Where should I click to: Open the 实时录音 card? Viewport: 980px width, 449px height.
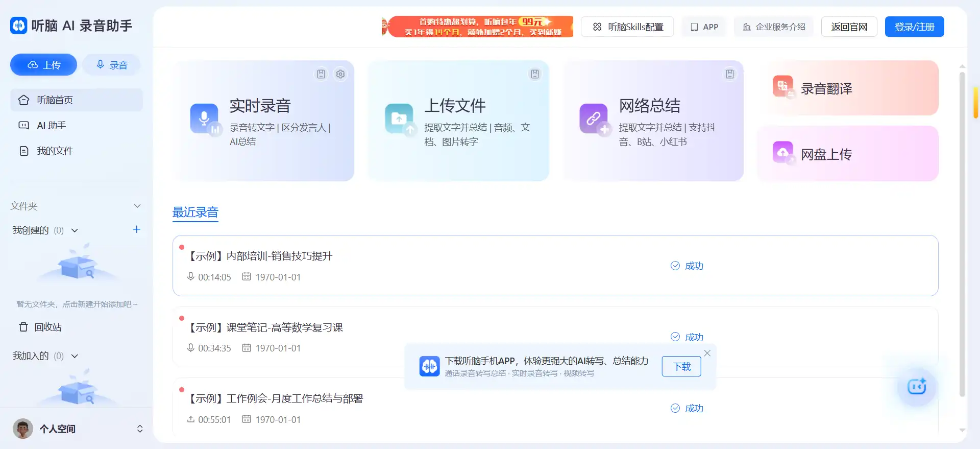click(x=263, y=121)
